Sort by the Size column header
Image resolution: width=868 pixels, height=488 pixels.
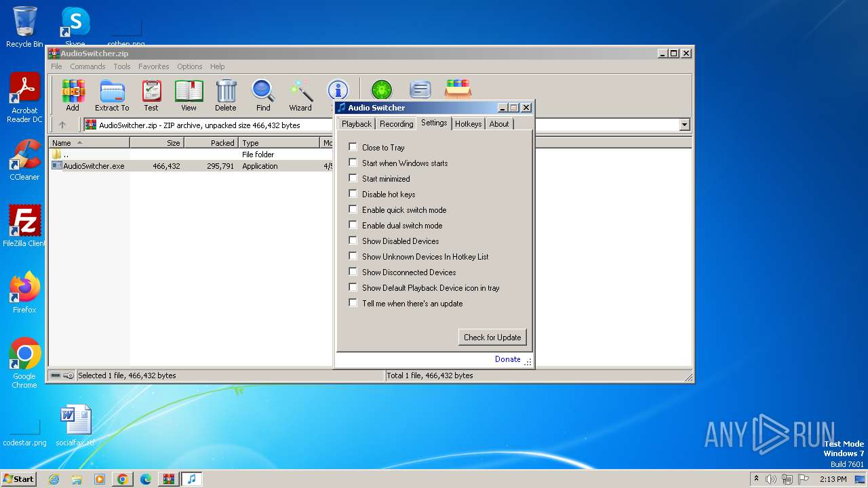[x=157, y=143]
